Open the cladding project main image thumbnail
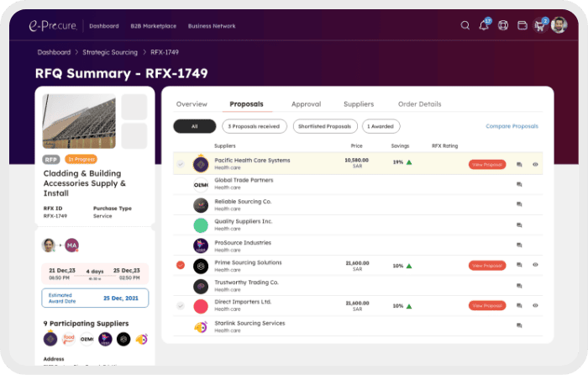588x375 pixels. (79, 121)
